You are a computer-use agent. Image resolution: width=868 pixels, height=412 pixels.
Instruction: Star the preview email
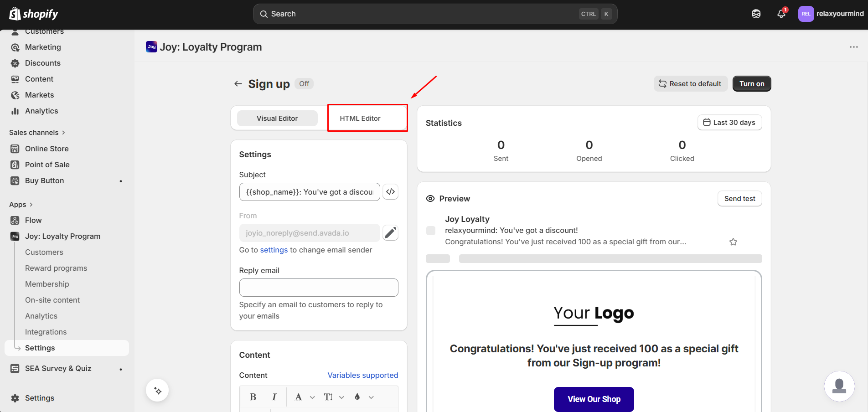(733, 242)
